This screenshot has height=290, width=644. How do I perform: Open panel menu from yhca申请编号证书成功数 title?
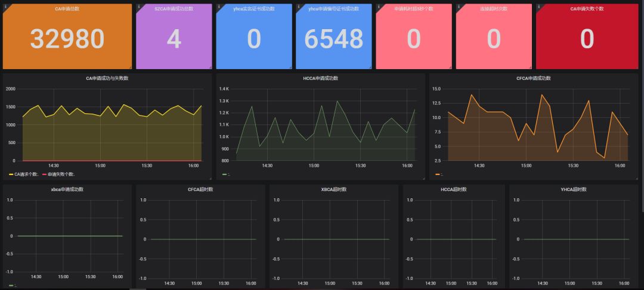click(x=333, y=8)
